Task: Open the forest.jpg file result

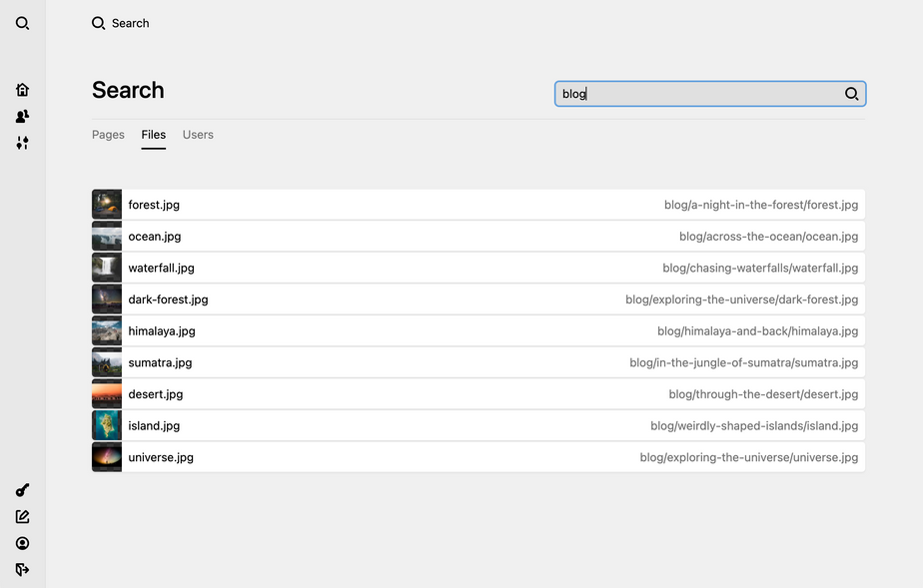Action: point(154,205)
